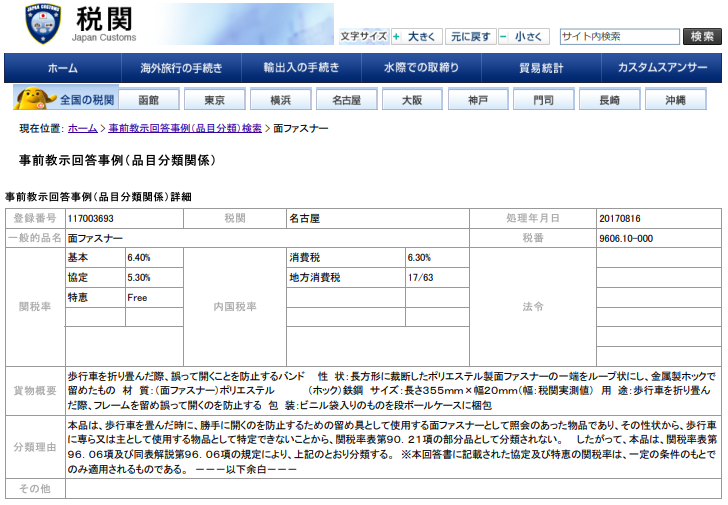Click the 検索 search button
This screenshot has height=505, width=728.
[x=702, y=37]
